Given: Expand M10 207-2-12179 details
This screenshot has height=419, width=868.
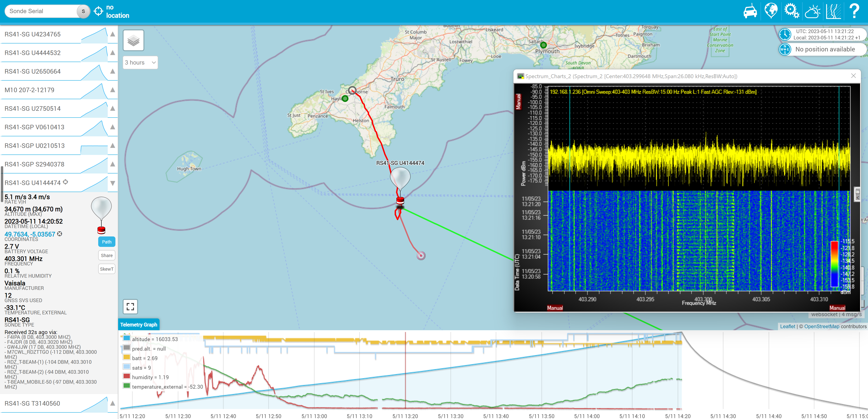Looking at the screenshot, I should [112, 90].
